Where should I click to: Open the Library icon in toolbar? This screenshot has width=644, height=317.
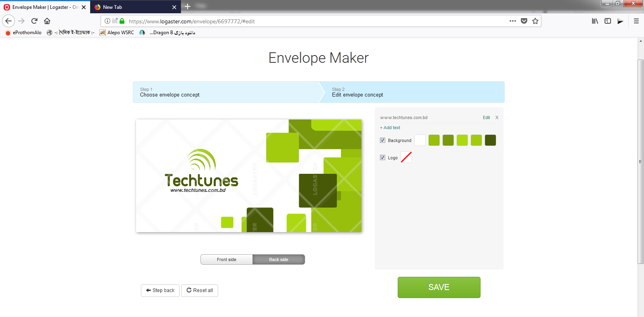[x=595, y=21]
